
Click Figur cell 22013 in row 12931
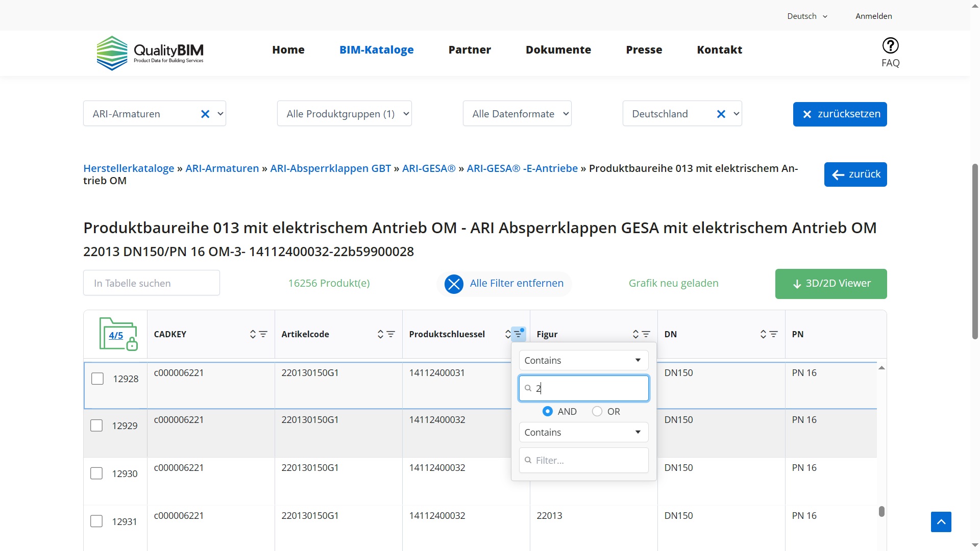(x=549, y=516)
